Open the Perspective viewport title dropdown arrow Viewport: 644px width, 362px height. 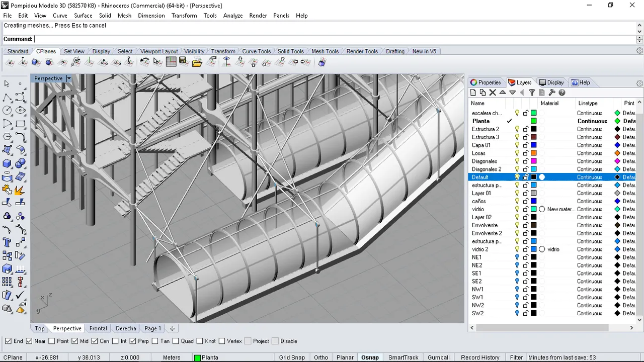69,78
